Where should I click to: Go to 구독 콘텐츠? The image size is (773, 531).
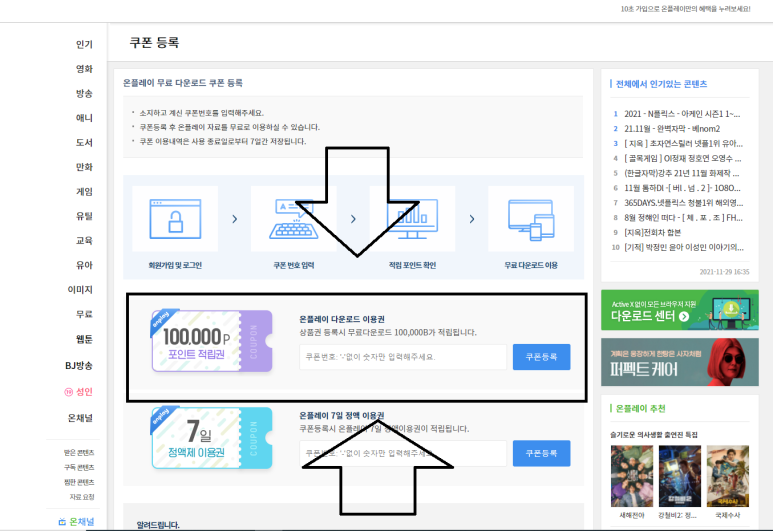click(x=79, y=467)
